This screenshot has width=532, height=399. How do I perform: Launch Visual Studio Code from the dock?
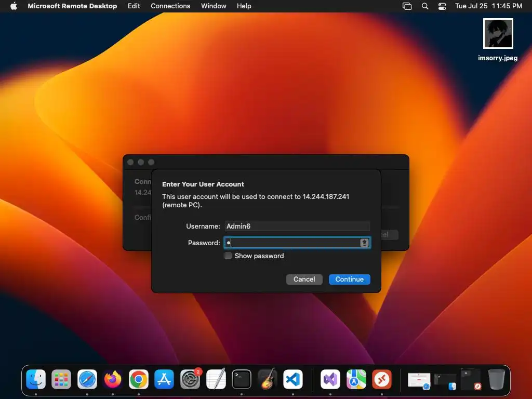(x=293, y=379)
